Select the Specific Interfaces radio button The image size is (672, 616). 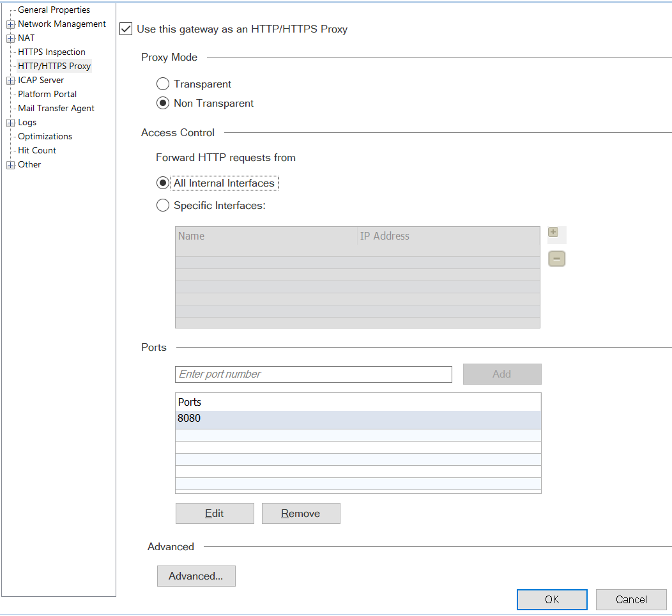click(163, 205)
